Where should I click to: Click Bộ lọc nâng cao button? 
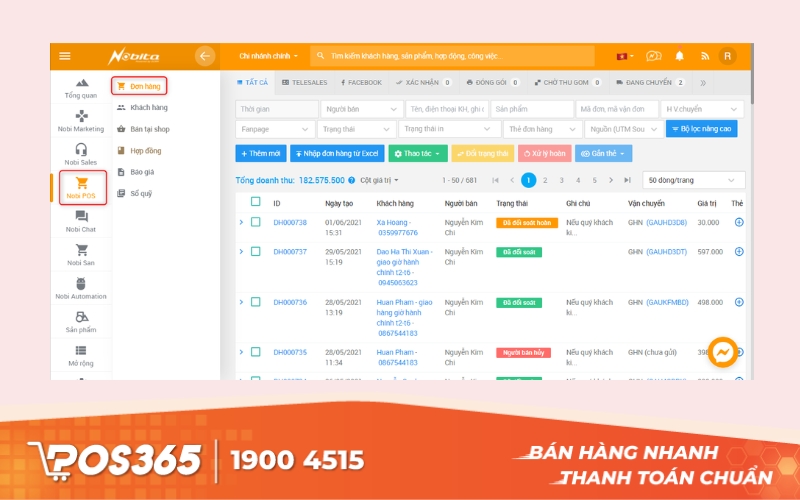[x=702, y=129]
